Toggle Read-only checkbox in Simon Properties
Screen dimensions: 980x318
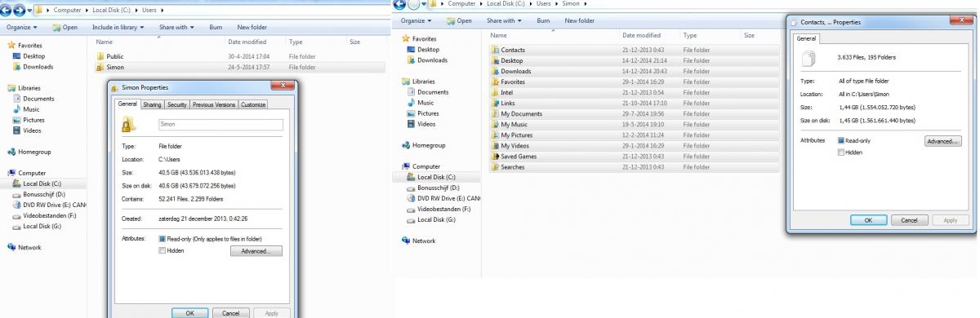pyautogui.click(x=162, y=239)
